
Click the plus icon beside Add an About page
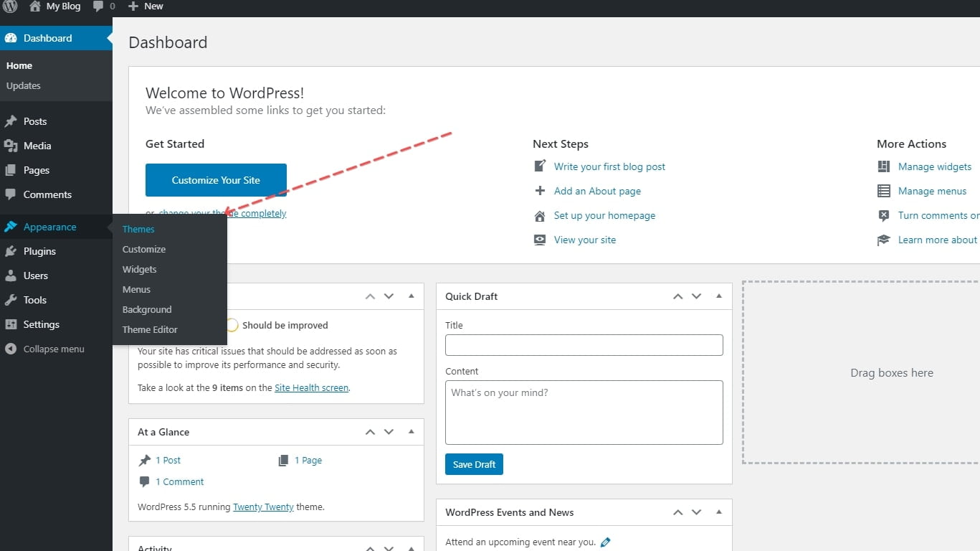(540, 191)
